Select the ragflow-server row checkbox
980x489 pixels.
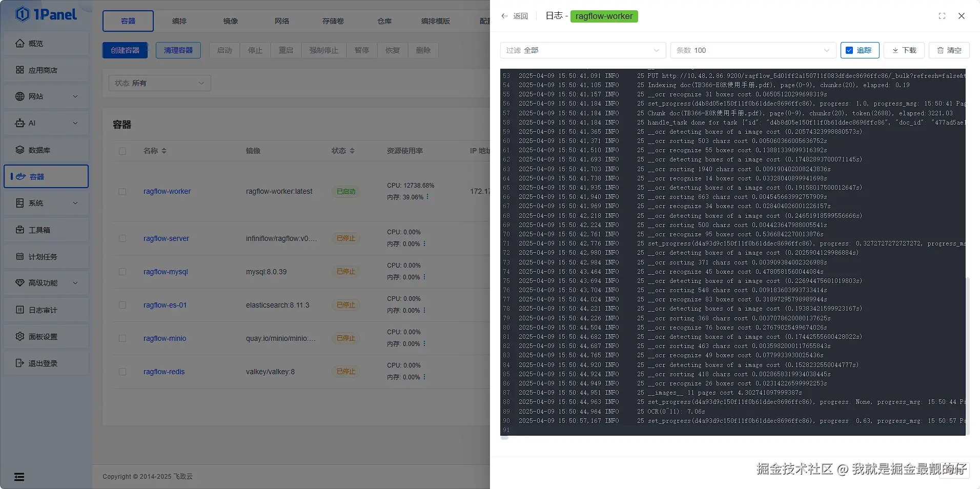point(122,238)
